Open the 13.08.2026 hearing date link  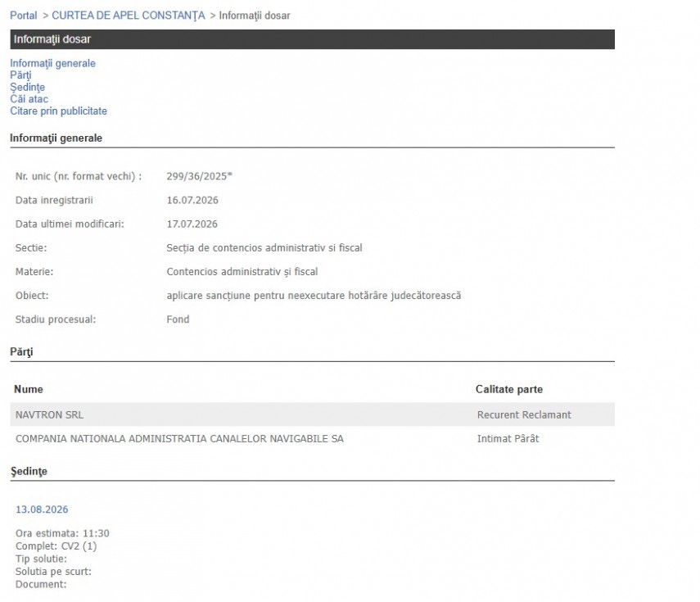[x=42, y=509]
